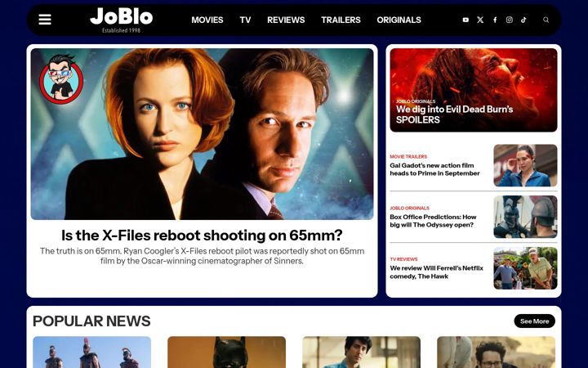Open the Evil Dead Burn spoilers feature
Viewport: 588px width, 368px height.
[x=473, y=90]
